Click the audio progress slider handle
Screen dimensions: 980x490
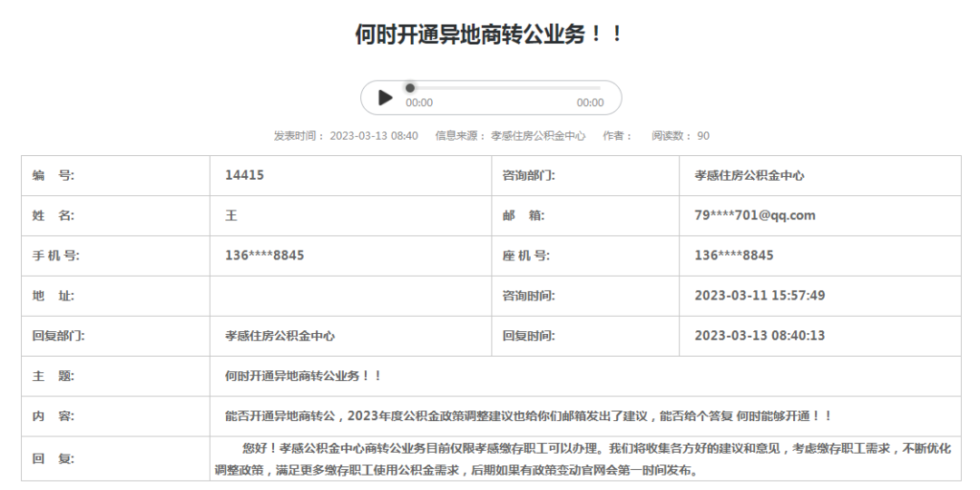click(410, 88)
